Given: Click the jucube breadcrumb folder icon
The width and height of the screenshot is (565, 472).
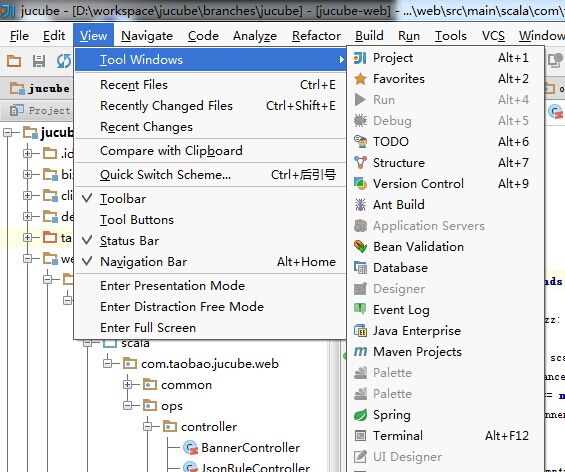Looking at the screenshot, I should [17, 88].
